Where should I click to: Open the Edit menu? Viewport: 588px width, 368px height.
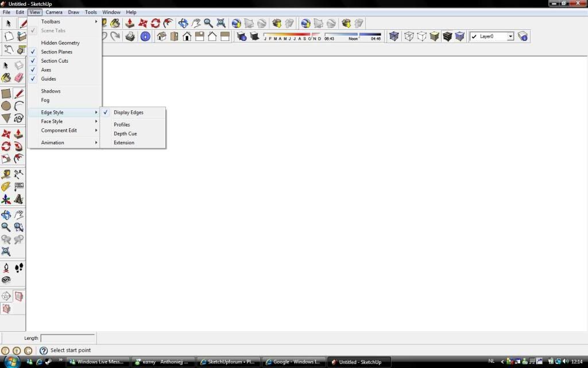20,12
